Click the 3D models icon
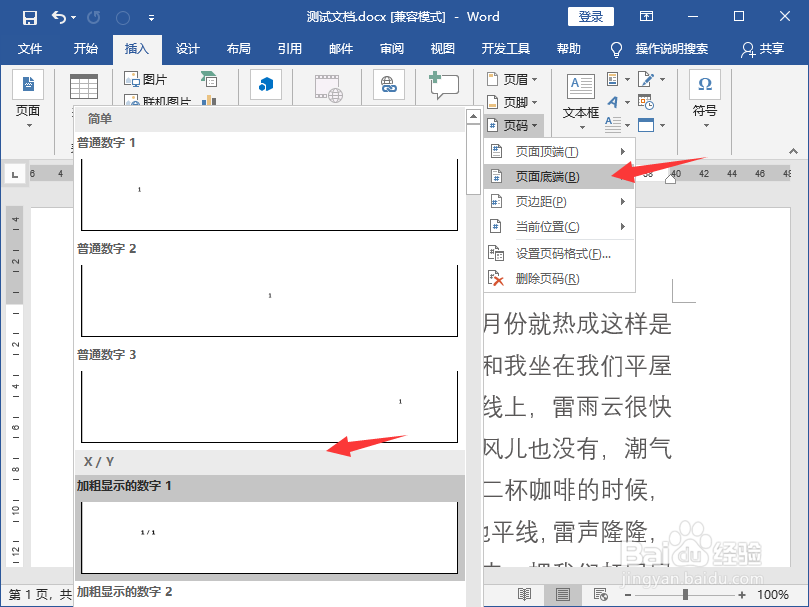 click(x=266, y=84)
